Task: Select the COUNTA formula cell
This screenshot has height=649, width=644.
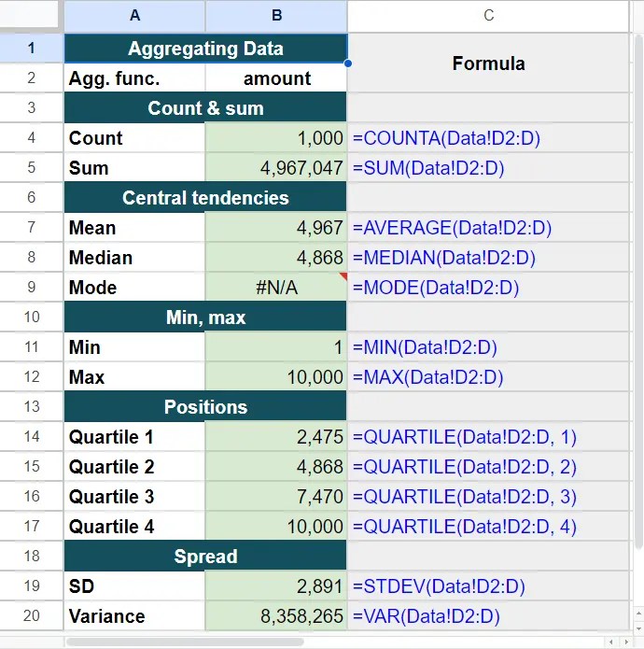Action: [488, 138]
